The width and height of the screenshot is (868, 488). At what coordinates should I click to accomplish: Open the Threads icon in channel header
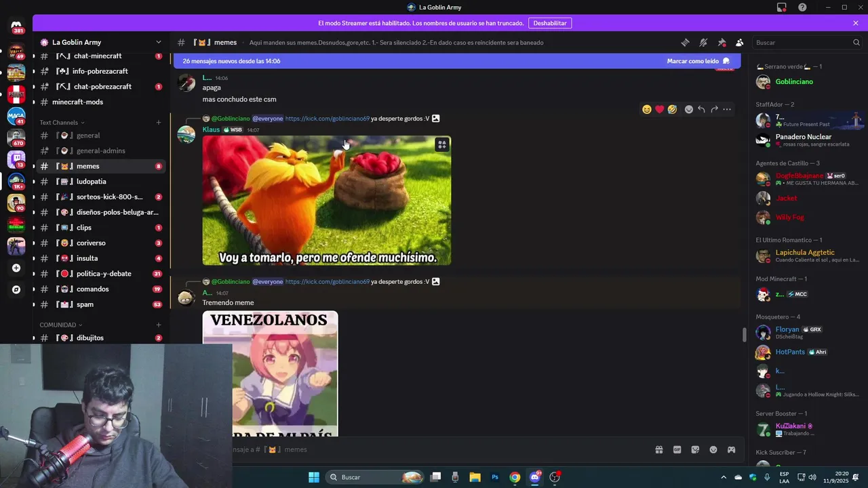tap(686, 42)
